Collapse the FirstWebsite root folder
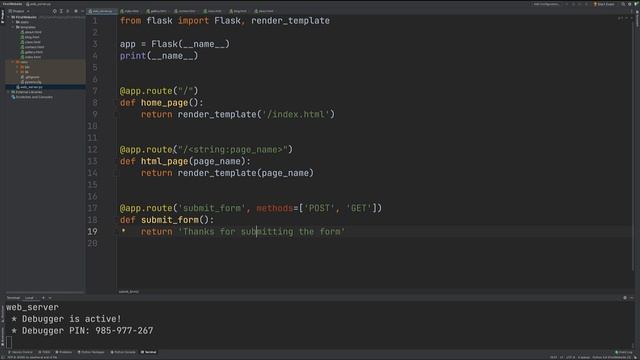 (8, 17)
